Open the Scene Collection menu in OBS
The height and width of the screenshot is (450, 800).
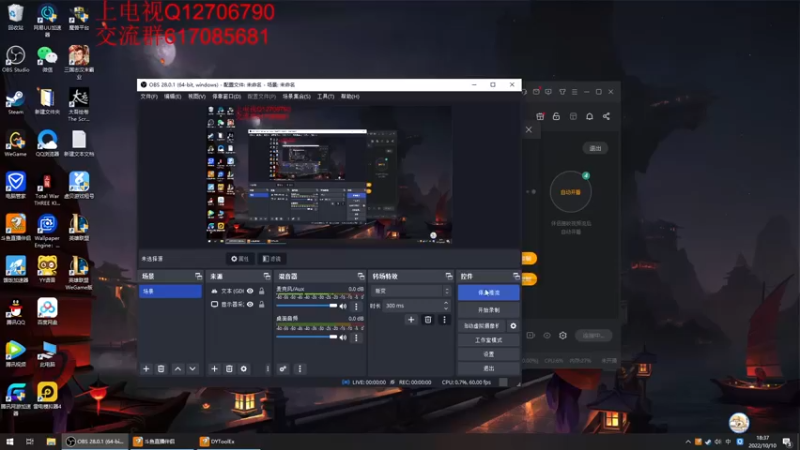(x=297, y=96)
